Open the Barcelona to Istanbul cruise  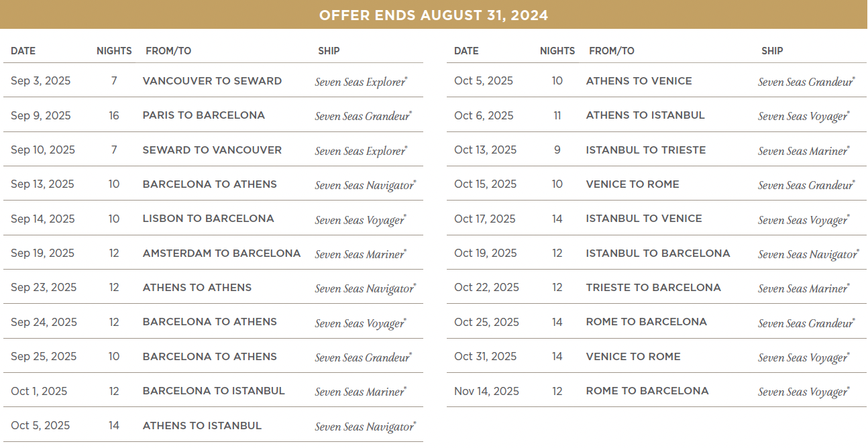(x=213, y=391)
